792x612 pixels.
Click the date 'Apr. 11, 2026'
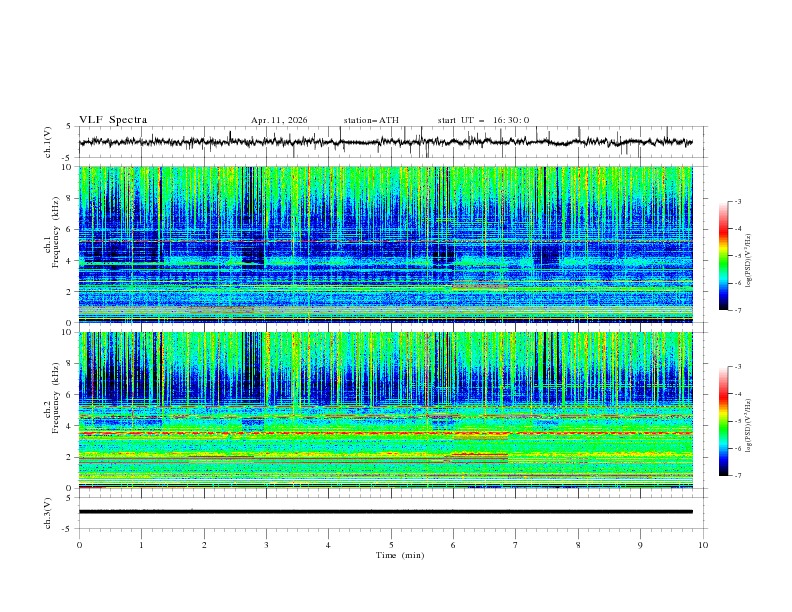(x=279, y=120)
